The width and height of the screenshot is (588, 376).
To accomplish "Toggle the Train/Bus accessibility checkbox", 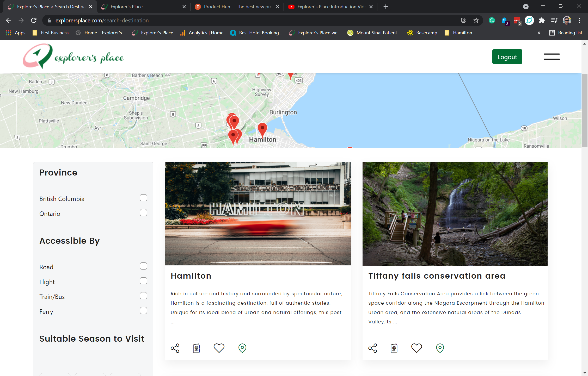I will [143, 296].
